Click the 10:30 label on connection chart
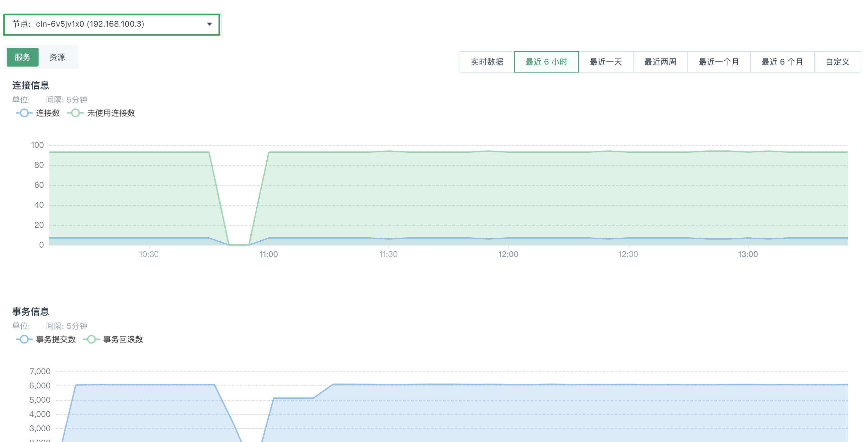Image resolution: width=868 pixels, height=442 pixels. pos(149,254)
